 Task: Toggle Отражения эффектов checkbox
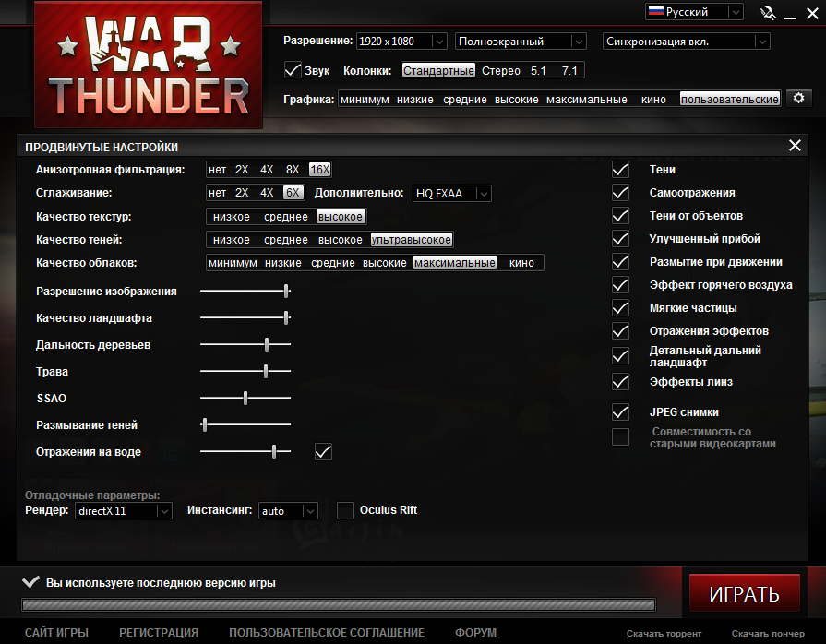pyautogui.click(x=620, y=331)
